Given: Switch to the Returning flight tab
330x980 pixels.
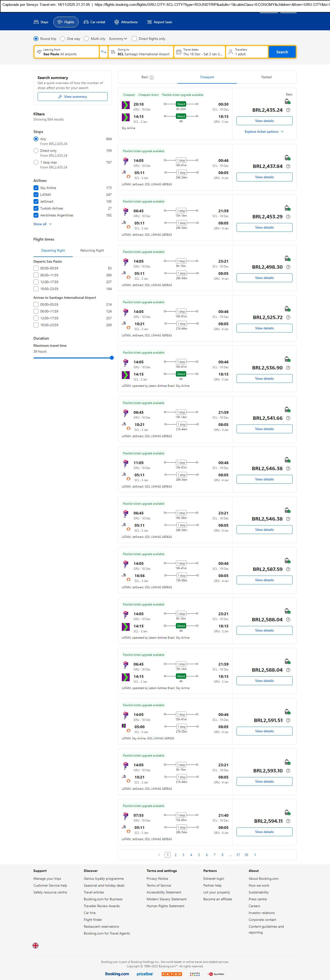Looking at the screenshot, I should coord(92,251).
